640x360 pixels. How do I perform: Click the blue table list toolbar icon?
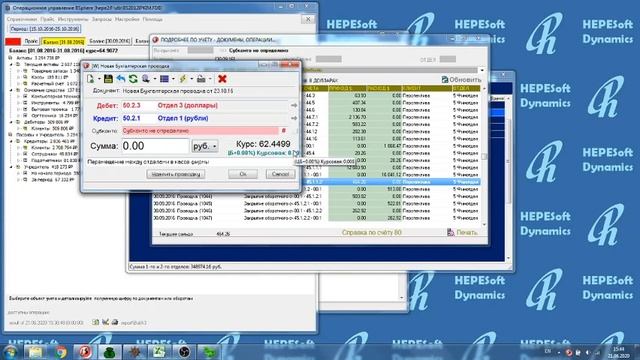[164, 79]
